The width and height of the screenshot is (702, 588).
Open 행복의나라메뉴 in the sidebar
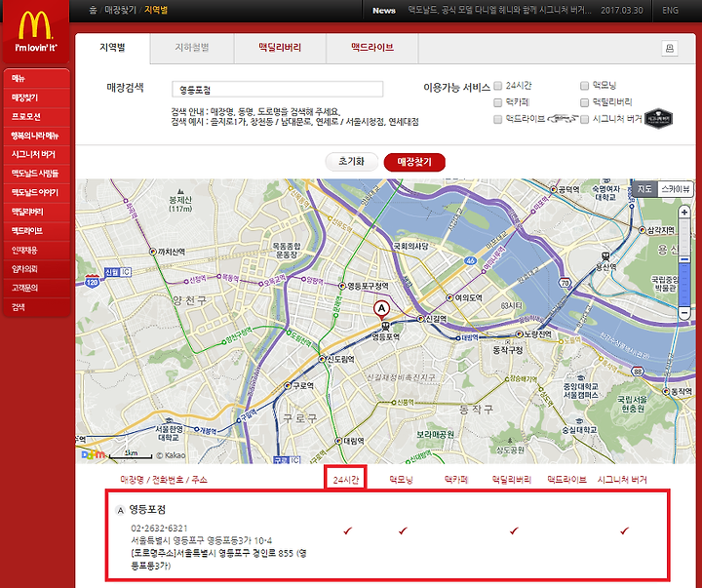[x=37, y=136]
